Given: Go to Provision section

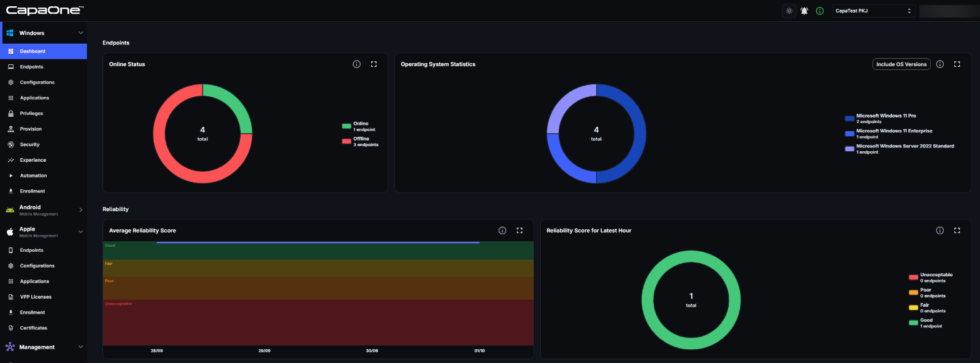Looking at the screenshot, I should point(44,129).
